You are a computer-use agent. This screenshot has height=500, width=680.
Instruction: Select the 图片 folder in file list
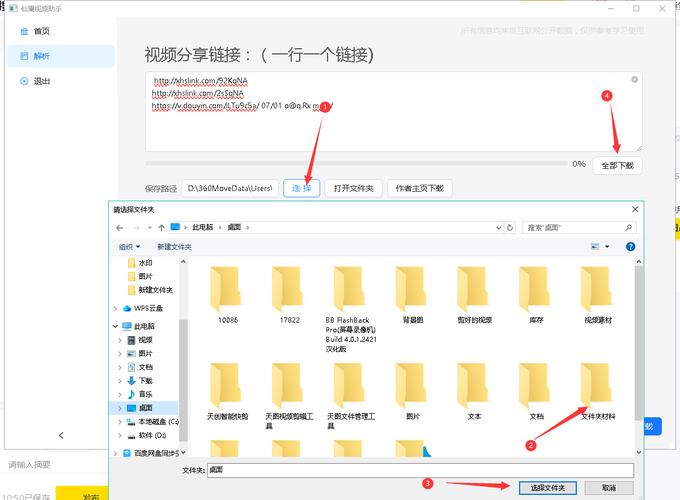pos(412,392)
